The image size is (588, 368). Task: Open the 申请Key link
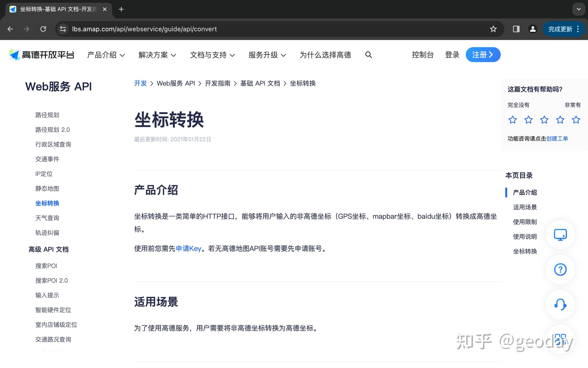(x=189, y=248)
